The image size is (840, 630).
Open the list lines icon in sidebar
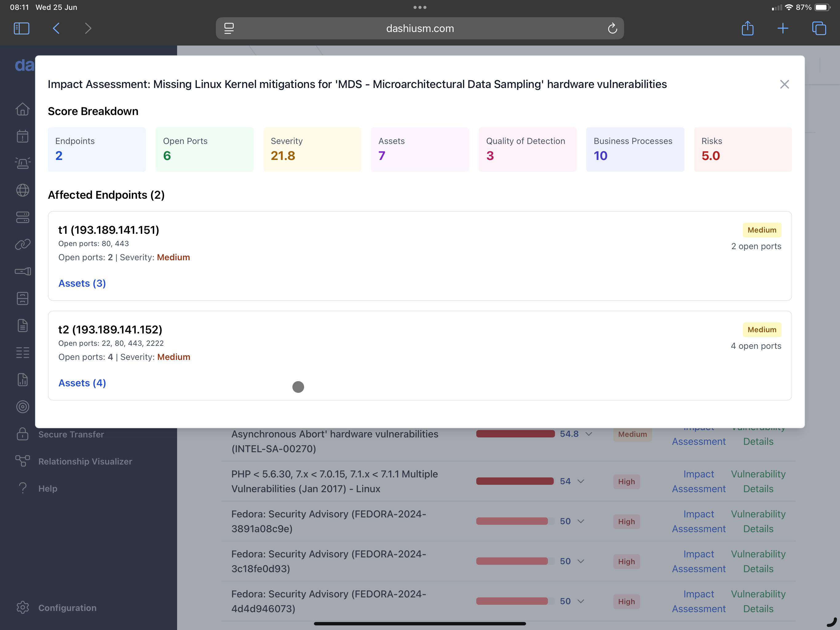click(22, 353)
